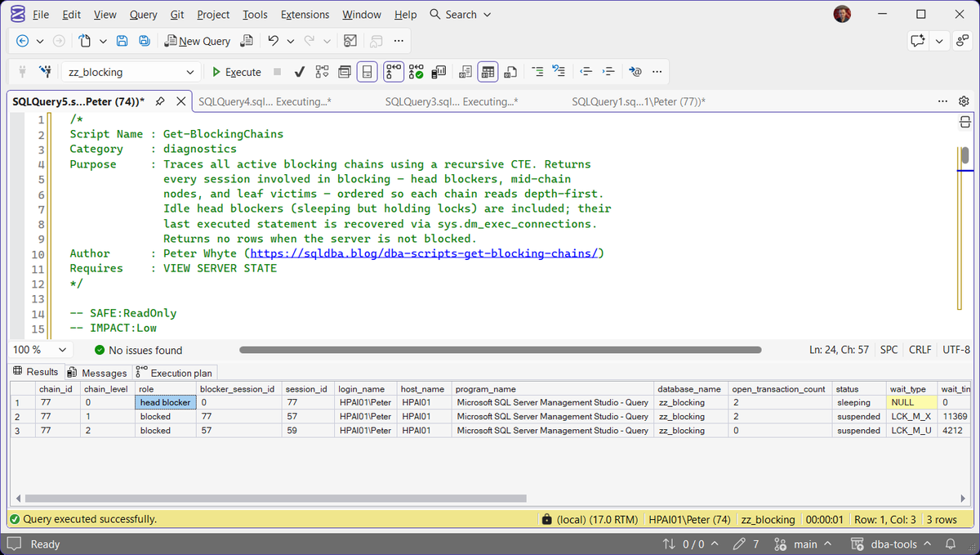Uncomment the selected lines
The width and height of the screenshot is (980, 555).
point(559,72)
